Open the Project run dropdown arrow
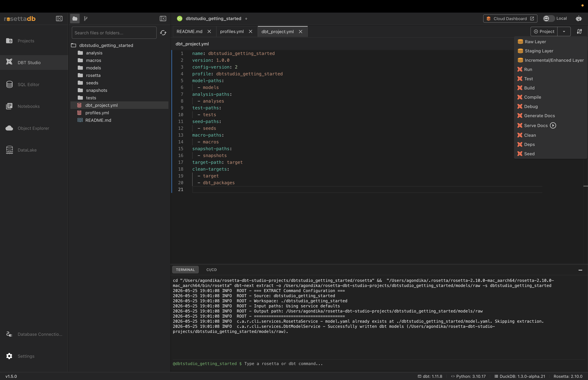The image size is (588, 380). [564, 31]
